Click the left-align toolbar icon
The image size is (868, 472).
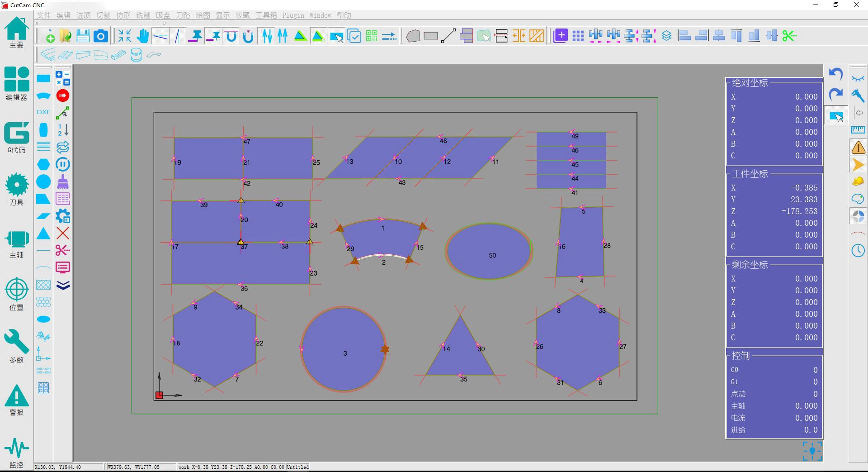click(x=684, y=36)
